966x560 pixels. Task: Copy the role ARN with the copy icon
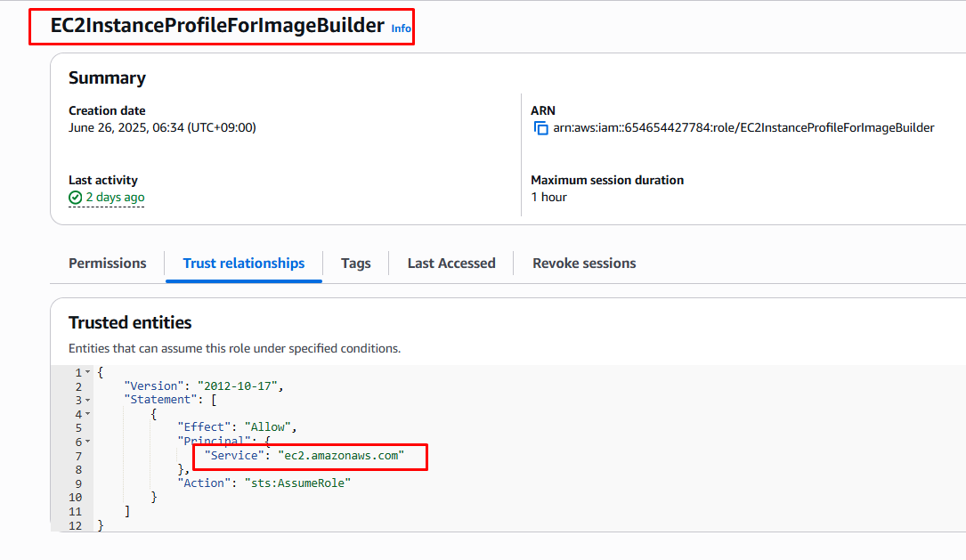coord(540,128)
